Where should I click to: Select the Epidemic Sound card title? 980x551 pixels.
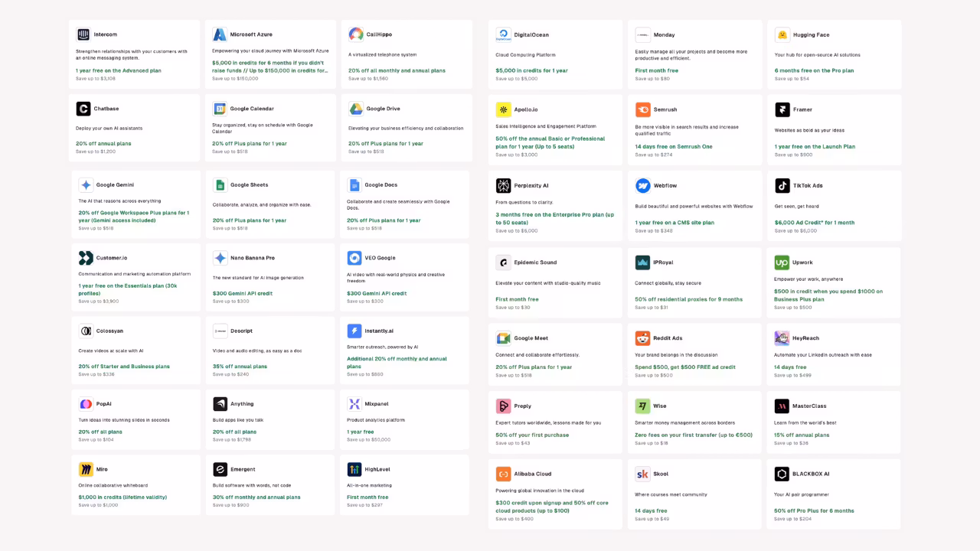pyautogui.click(x=535, y=262)
